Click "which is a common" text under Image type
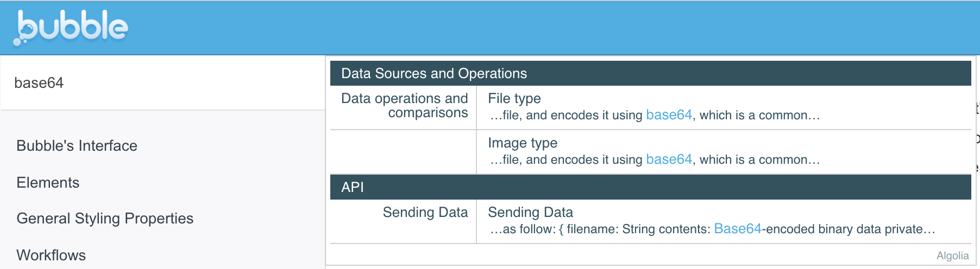Viewport: 980px width, 269px height. [755, 160]
